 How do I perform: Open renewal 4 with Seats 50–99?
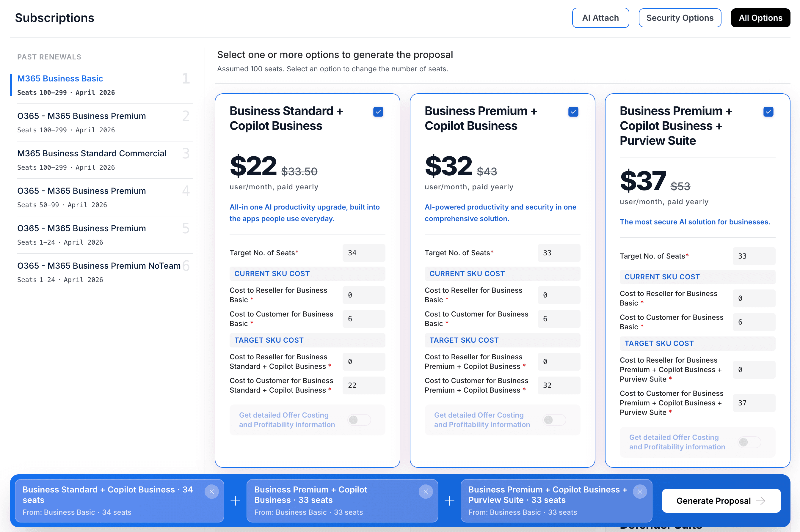105,197
